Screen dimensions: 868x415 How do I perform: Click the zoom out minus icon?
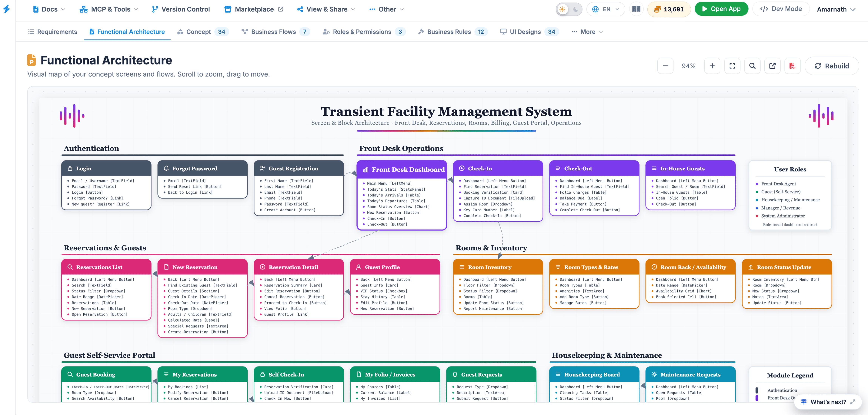click(x=665, y=66)
